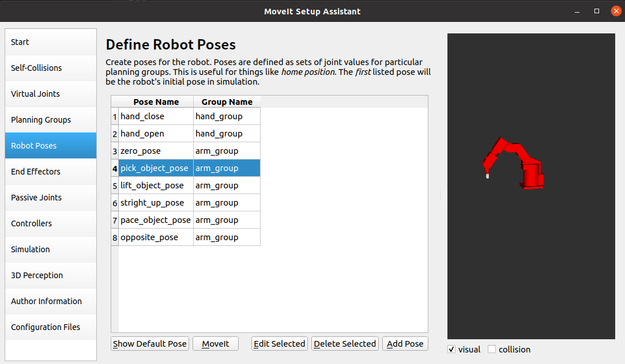Enable the collision checkbox
Viewport: 625px width, 364px height.
click(492, 349)
